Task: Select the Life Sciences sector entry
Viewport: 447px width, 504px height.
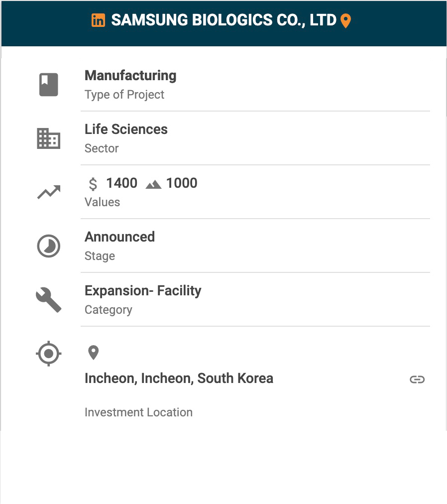Action: tap(126, 129)
